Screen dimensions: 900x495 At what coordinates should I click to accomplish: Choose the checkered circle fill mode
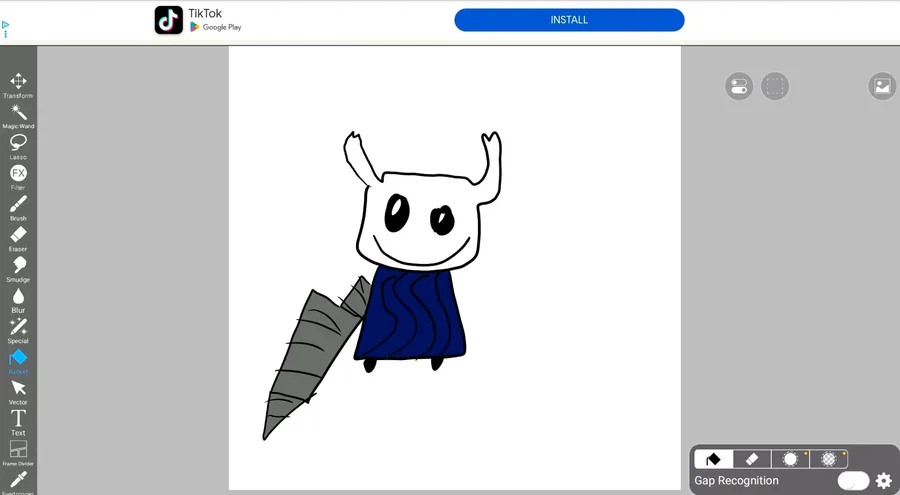point(829,459)
